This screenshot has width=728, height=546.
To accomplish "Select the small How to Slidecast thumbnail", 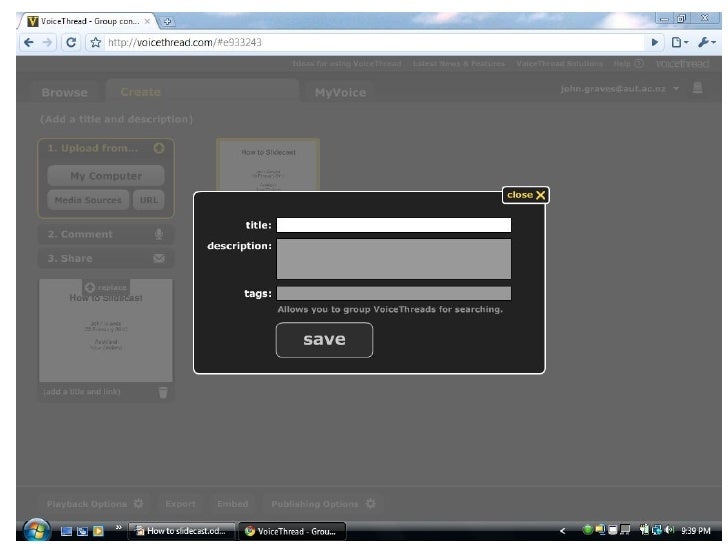I will [x=268, y=164].
